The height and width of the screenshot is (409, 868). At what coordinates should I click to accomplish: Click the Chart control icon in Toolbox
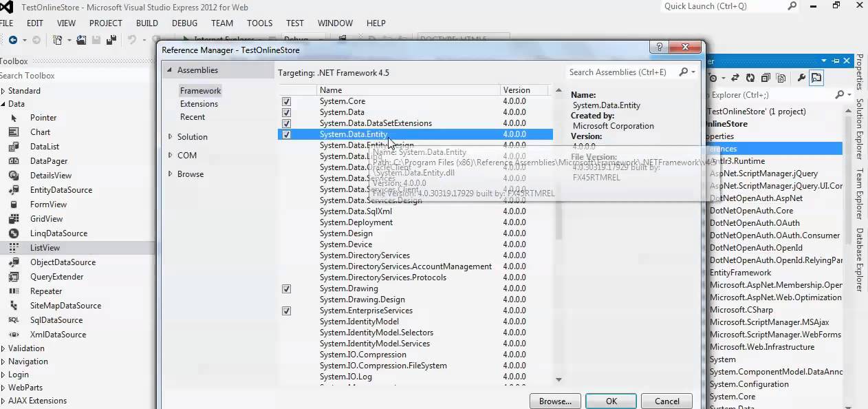click(14, 132)
